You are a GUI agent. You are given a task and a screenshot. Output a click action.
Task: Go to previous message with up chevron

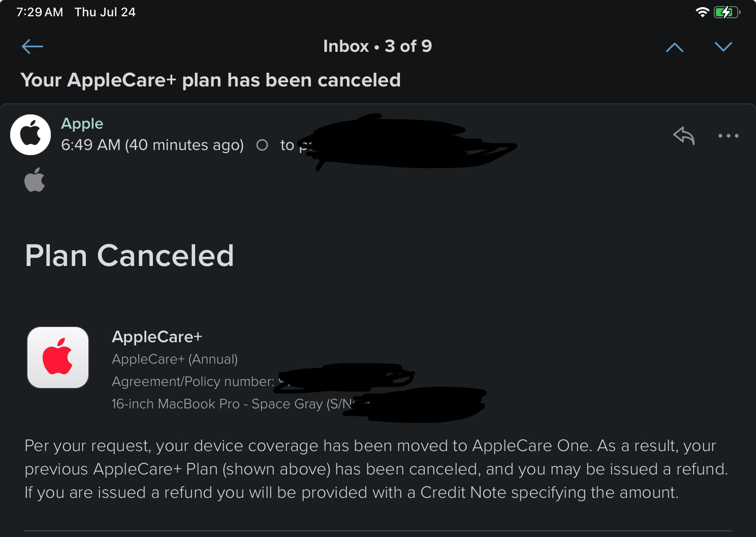674,47
